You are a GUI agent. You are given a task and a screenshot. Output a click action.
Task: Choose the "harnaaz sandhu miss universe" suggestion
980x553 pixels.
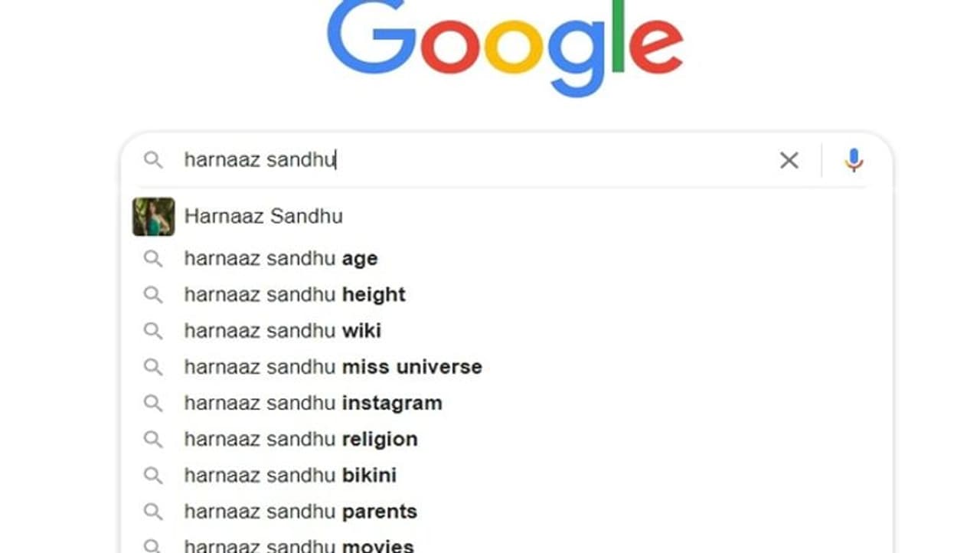coord(333,367)
